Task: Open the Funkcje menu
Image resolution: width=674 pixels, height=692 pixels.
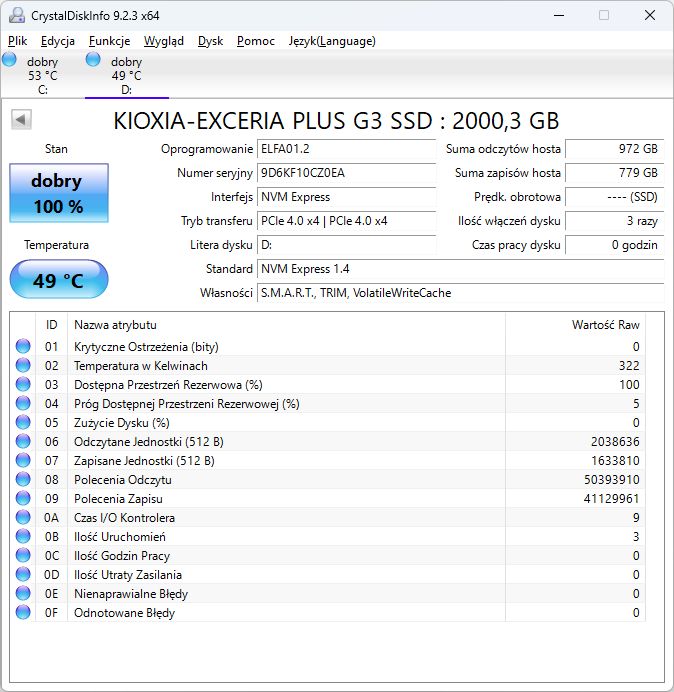Action: click(x=109, y=41)
